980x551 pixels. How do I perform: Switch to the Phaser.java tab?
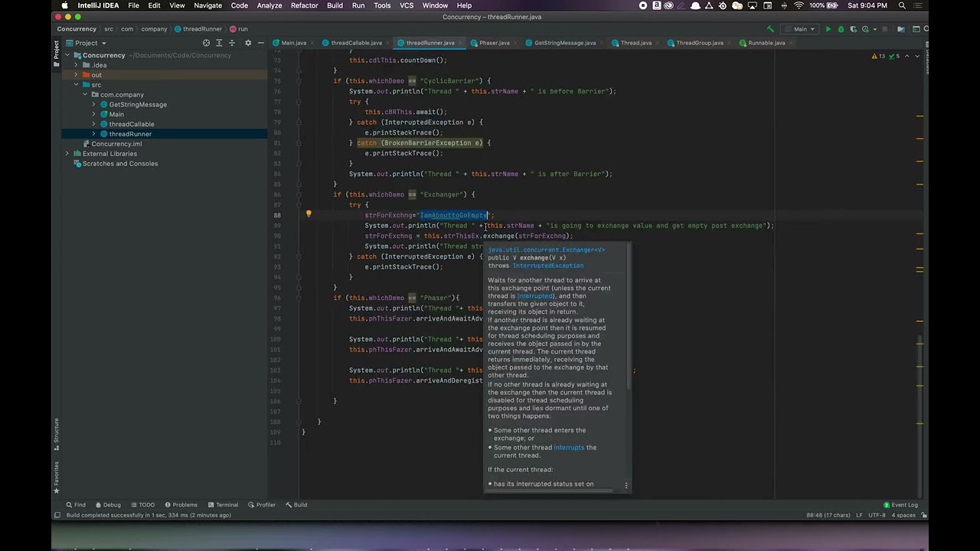tap(494, 43)
